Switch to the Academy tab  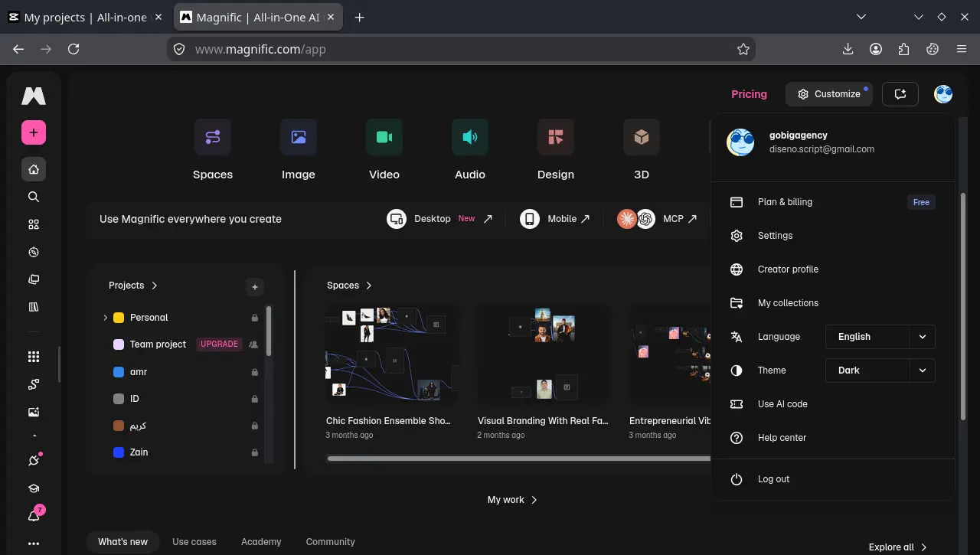pyautogui.click(x=261, y=542)
